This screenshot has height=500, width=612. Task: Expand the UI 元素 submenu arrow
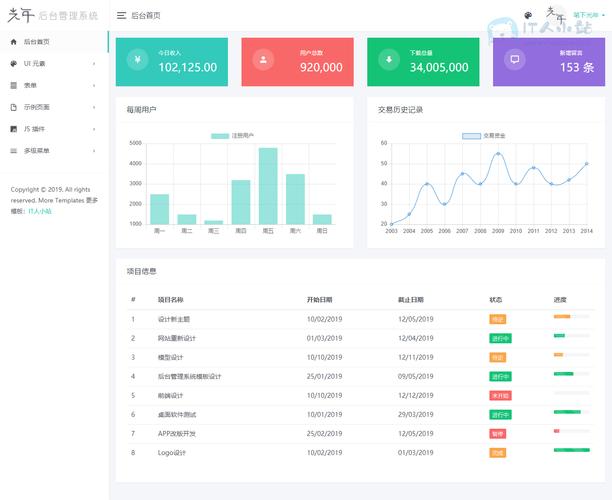[94, 64]
